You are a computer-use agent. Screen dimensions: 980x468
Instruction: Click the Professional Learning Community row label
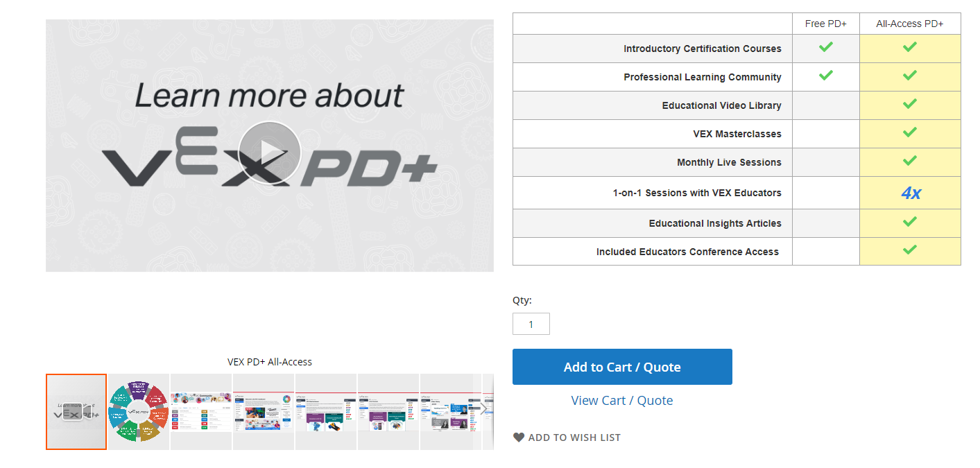pos(703,77)
